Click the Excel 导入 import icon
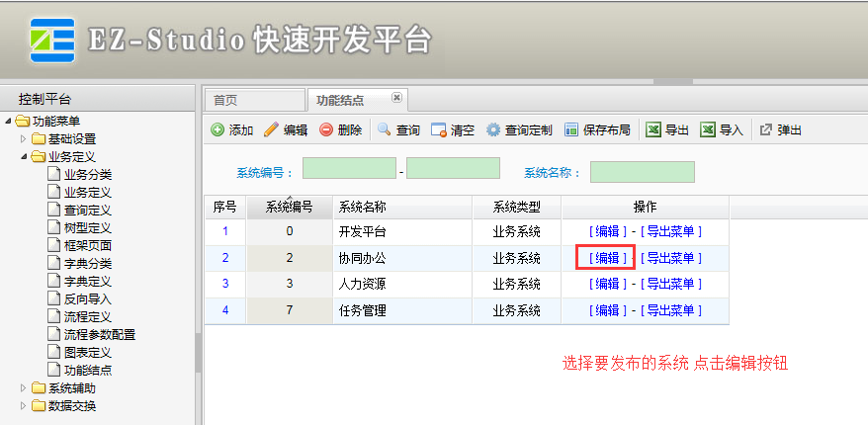Image resolution: width=868 pixels, height=425 pixels. click(x=708, y=130)
